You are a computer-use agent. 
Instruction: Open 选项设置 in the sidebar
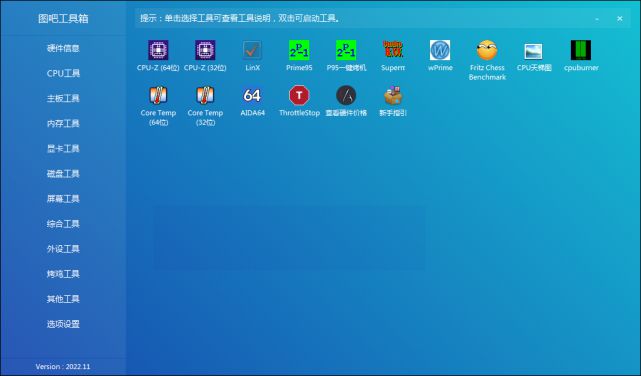point(63,324)
